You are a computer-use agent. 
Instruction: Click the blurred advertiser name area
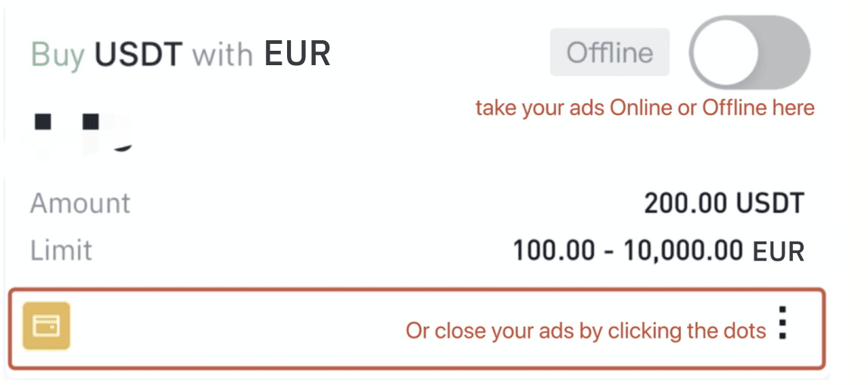83,132
